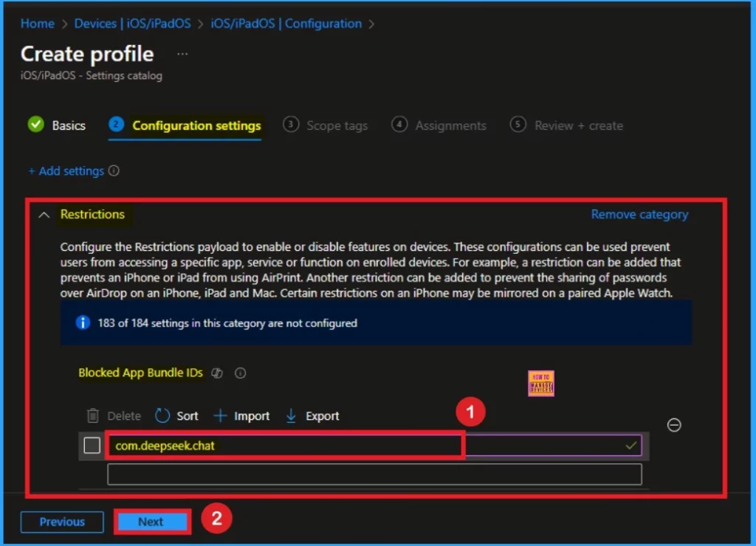
Task: Open iOS/iPadOS | Configuration breadcrumb
Action: pos(286,24)
